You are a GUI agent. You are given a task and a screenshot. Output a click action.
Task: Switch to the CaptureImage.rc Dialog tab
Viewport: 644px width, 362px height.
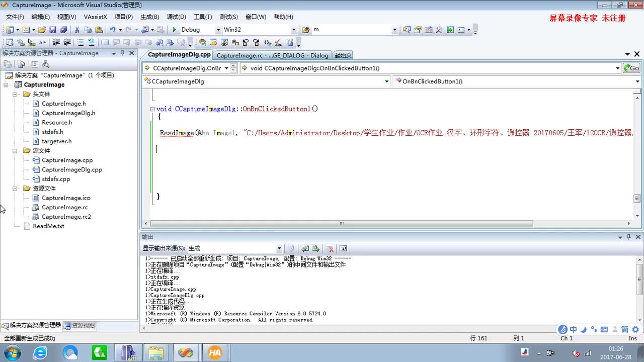point(272,55)
